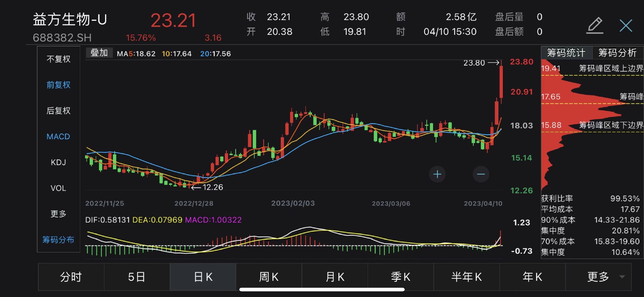Select the 日K daily candlestick tab

(x=203, y=277)
